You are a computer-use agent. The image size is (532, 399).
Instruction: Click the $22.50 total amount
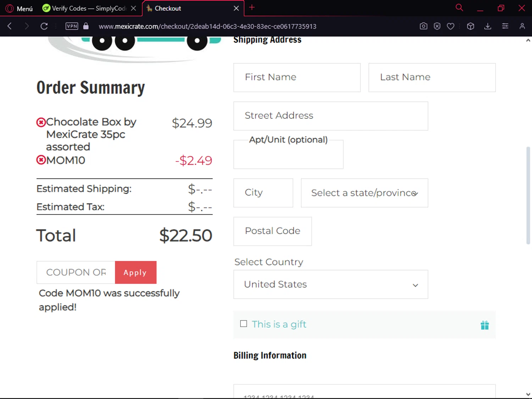coord(185,235)
